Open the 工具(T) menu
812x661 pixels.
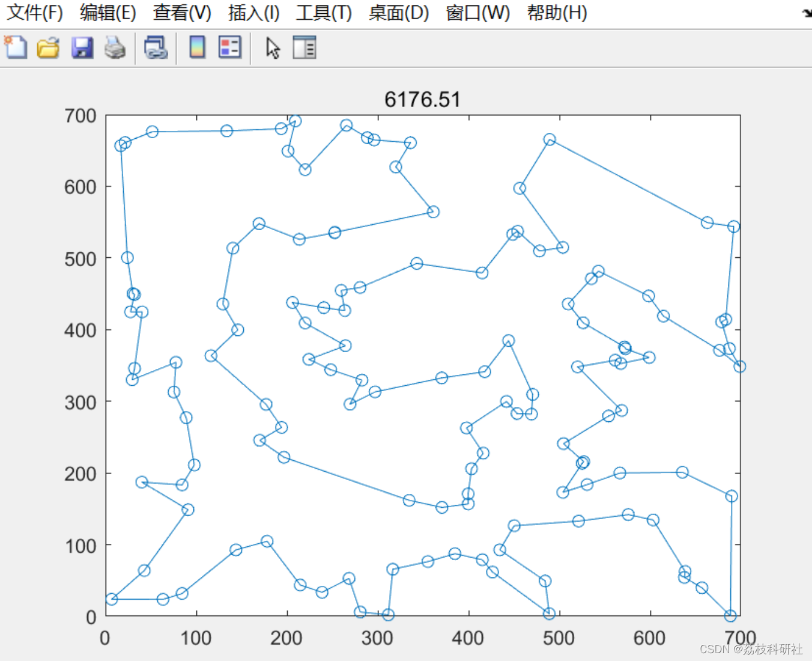click(x=324, y=13)
